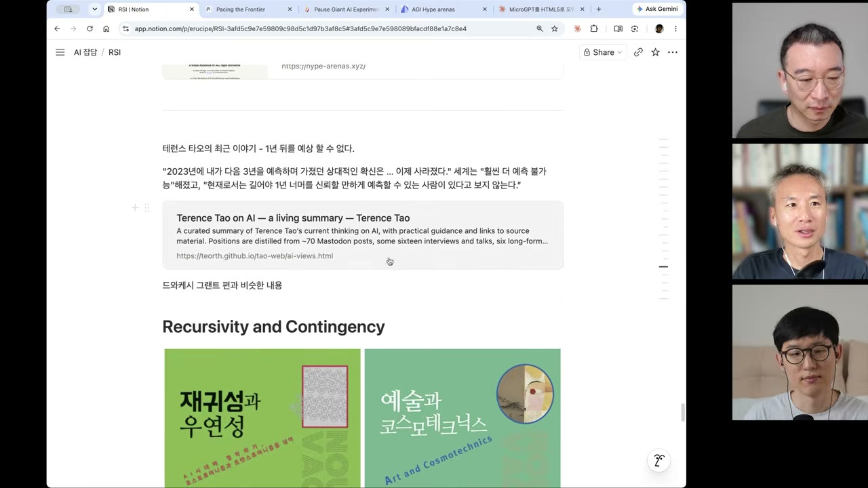
Task: Add a block with the plus handle
Action: pyautogui.click(x=135, y=207)
